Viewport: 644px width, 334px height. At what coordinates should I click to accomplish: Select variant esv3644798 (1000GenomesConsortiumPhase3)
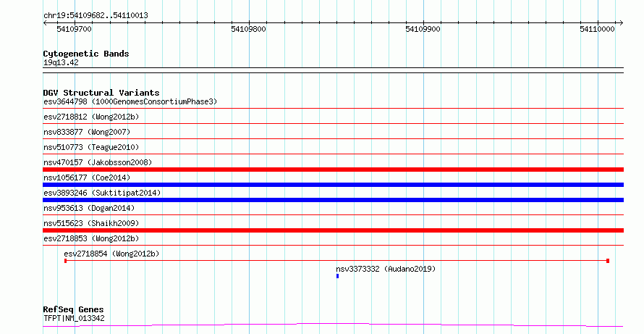coord(130,101)
